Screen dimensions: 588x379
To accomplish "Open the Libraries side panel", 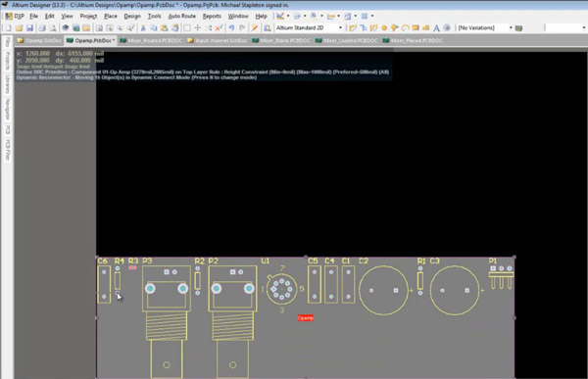I will tap(8, 84).
